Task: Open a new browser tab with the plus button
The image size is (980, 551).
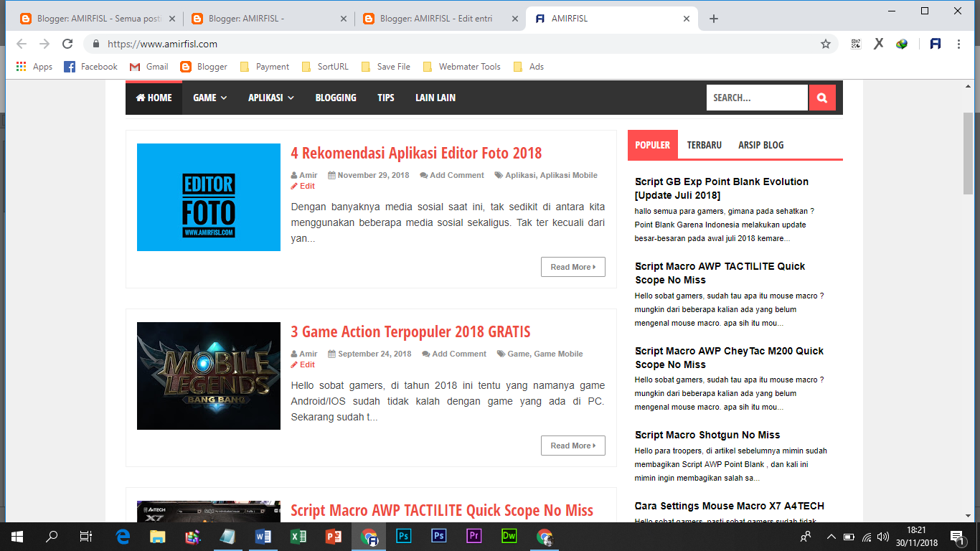Action: click(713, 19)
